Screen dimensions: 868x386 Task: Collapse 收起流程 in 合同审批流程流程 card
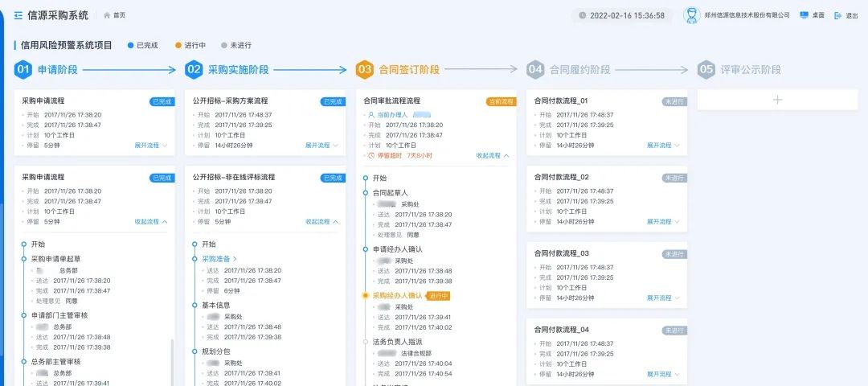click(492, 156)
